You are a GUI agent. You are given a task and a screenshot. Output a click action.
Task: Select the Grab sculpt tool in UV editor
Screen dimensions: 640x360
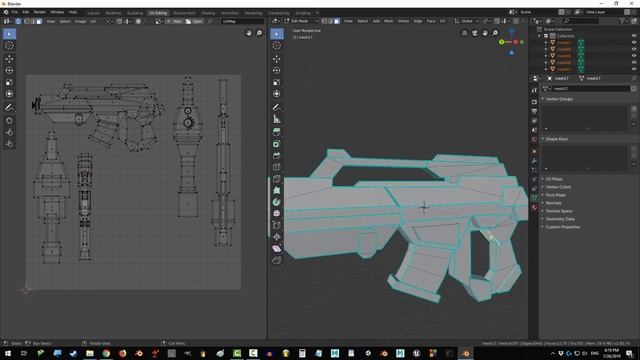click(9, 121)
